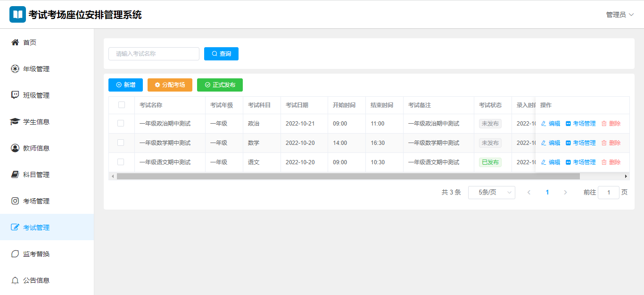Click the book logo icon in header
Image resolution: width=644 pixels, height=295 pixels.
18,14
